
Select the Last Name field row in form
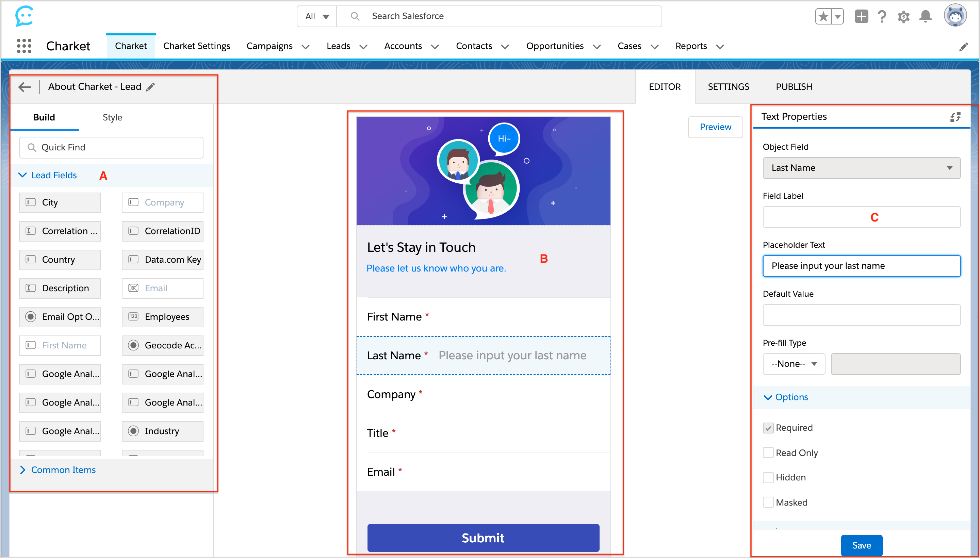click(x=483, y=356)
